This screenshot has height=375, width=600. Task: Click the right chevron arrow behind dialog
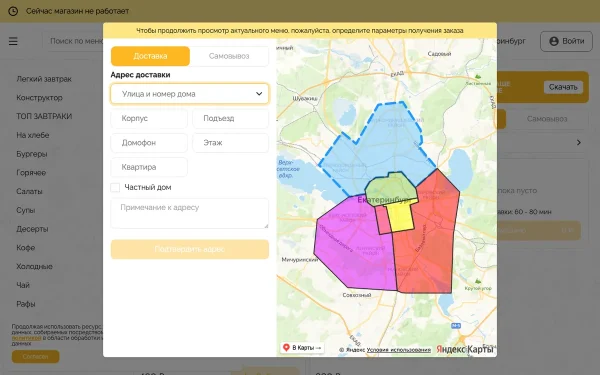579,142
